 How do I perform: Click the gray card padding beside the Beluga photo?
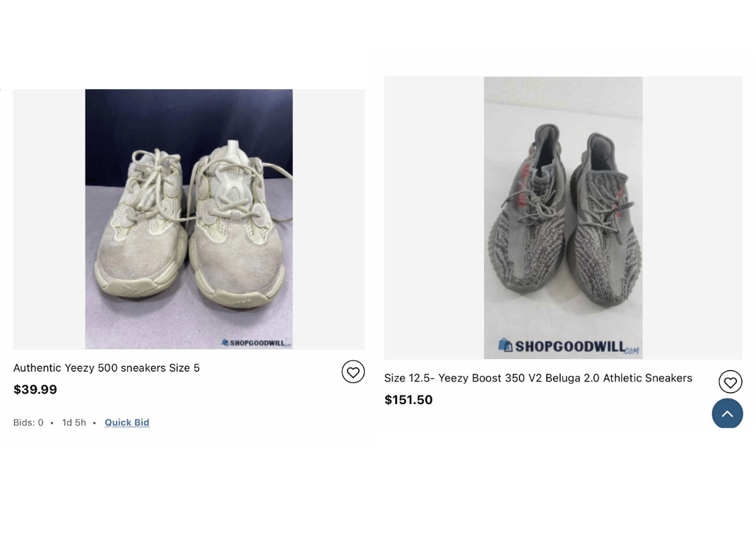(434, 218)
